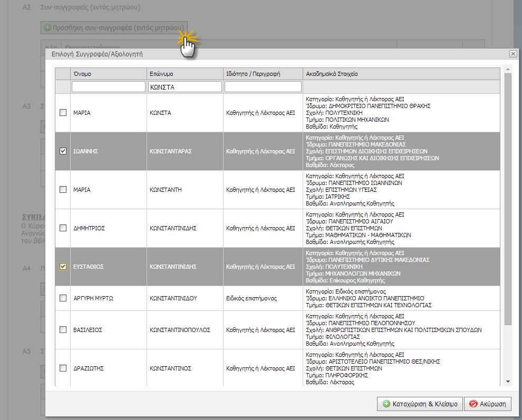Close the Επιλογή Συγγραφέα/Αξιολογητή dialog
The height and width of the screenshot is (420, 522).
(513, 54)
